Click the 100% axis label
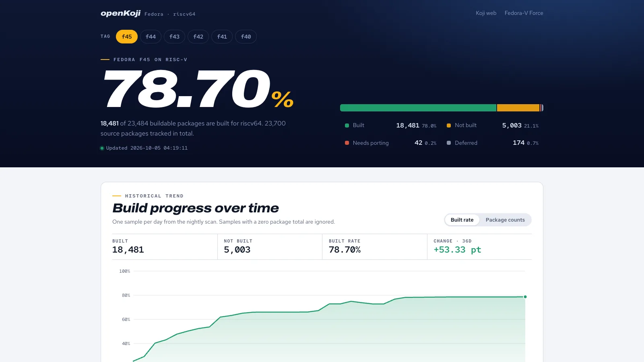The height and width of the screenshot is (362, 644). click(x=125, y=271)
